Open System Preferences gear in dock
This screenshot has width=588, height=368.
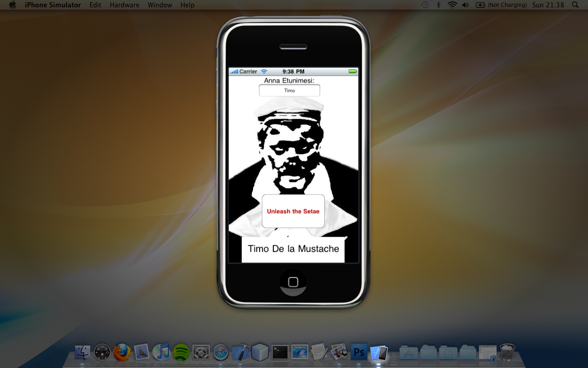201,352
